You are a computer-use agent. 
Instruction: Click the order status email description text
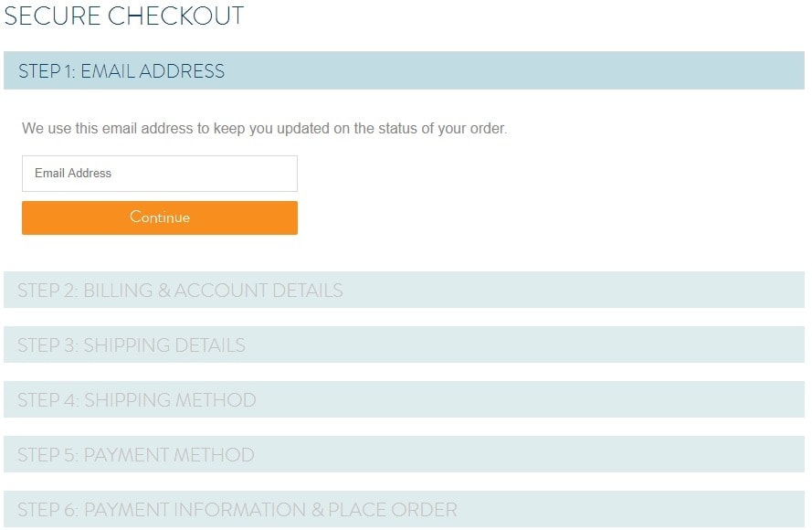click(x=264, y=129)
